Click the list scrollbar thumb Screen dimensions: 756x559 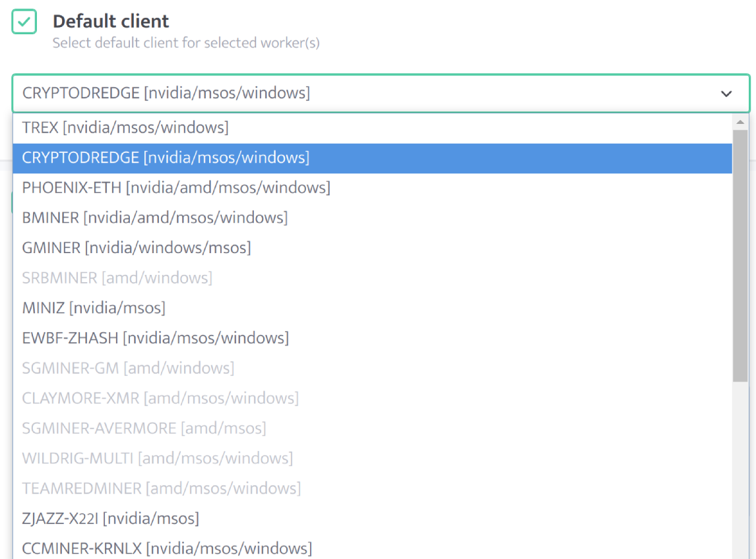740,256
